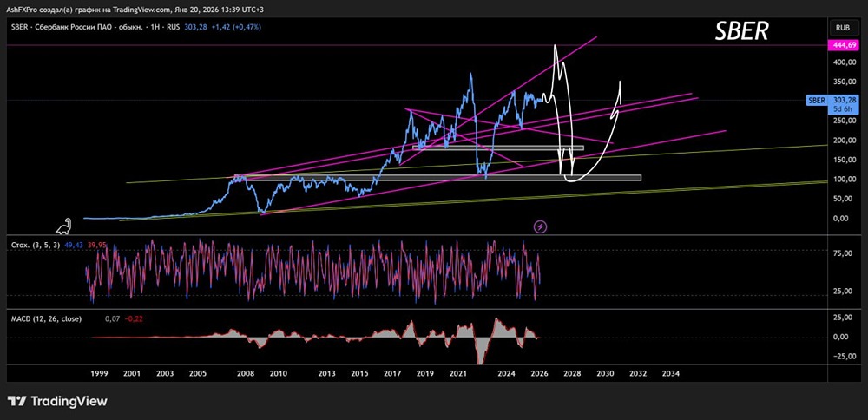Click the stochastic value 49,43 in the legend
868x420 pixels.
coord(74,244)
